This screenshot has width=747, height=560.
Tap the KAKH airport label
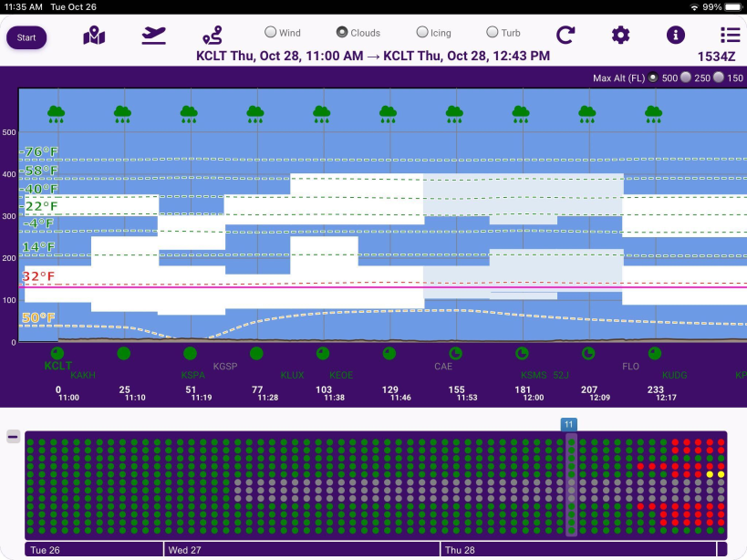tap(83, 375)
